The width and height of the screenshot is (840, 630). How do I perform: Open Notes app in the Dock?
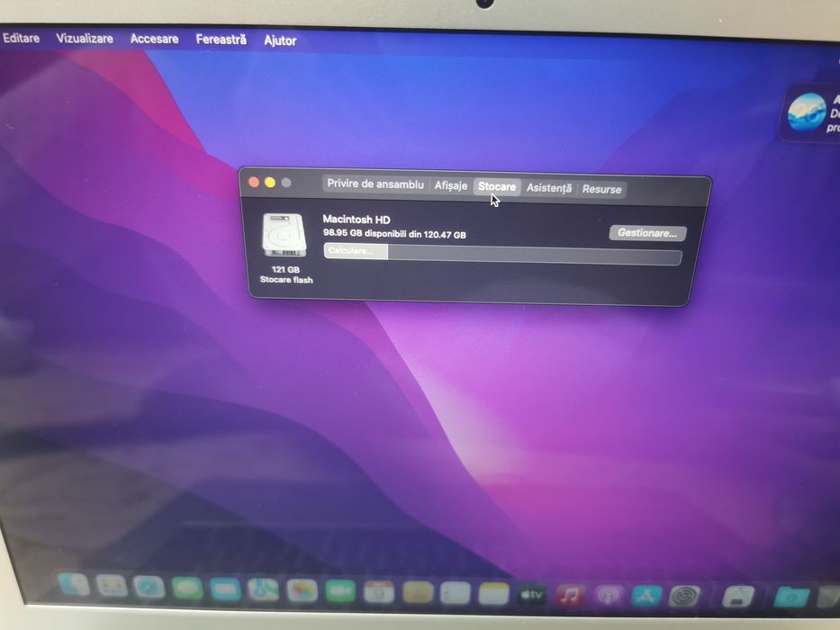point(493,594)
